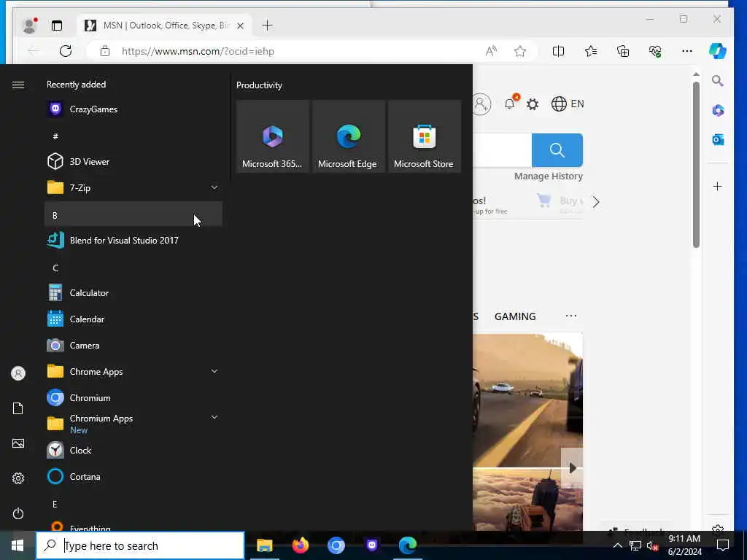Screen dimensions: 747x560
Task: Open CrazyGames from Recently added
Action: [133, 109]
